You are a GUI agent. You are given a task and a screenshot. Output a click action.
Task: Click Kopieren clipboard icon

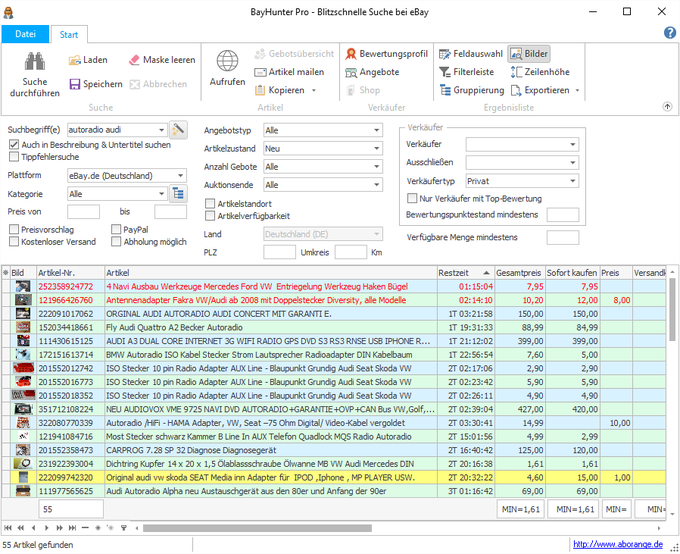pos(260,90)
